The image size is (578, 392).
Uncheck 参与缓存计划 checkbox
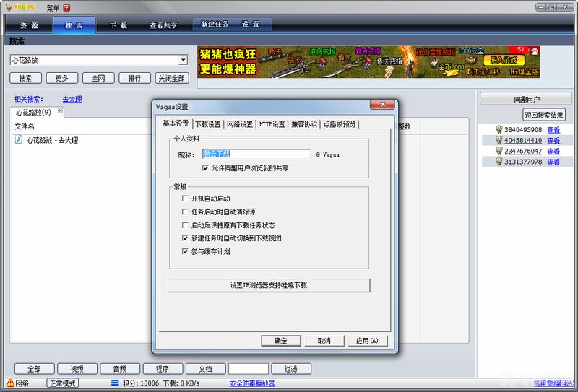pyautogui.click(x=185, y=251)
